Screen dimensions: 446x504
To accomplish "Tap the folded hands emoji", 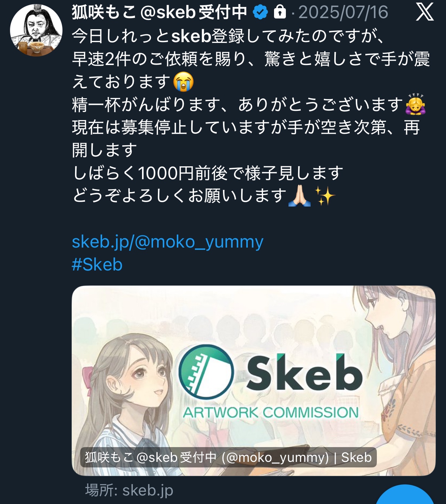I will [300, 196].
